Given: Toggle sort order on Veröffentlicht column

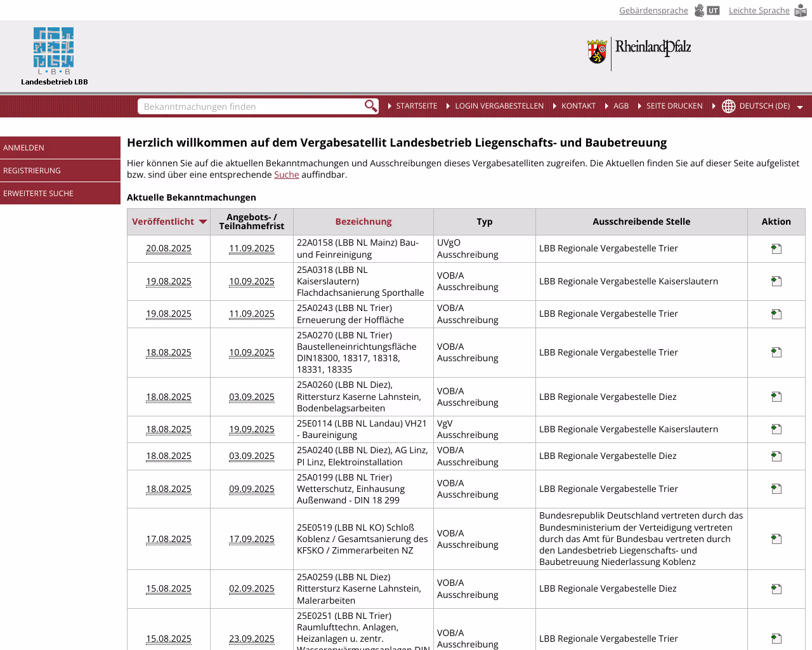Looking at the screenshot, I should pyautogui.click(x=203, y=222).
